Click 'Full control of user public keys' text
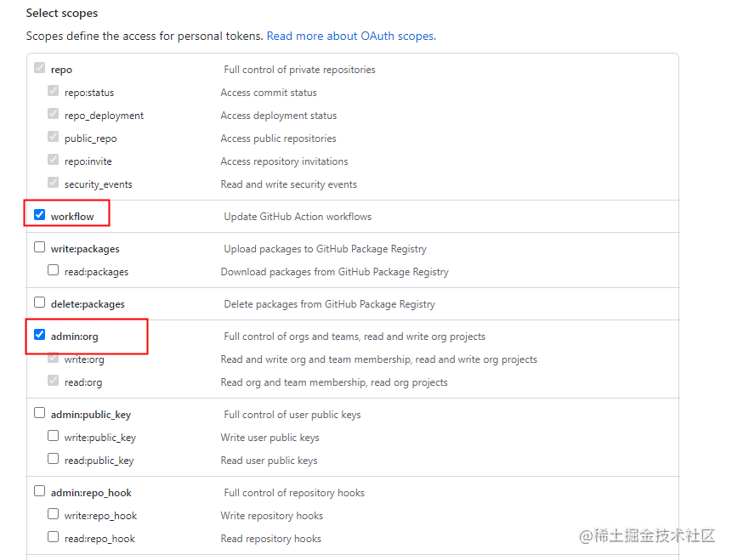The height and width of the screenshot is (560, 732). [292, 415]
